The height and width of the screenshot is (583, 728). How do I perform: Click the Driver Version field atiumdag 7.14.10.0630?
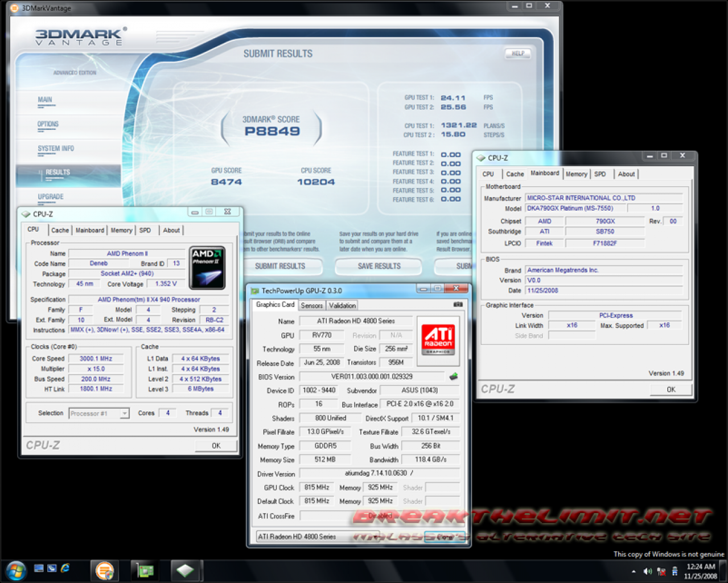pos(379,473)
